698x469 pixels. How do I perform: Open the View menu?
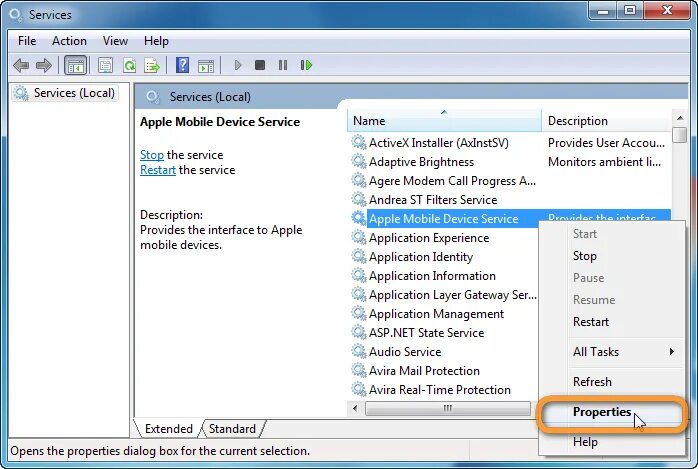(x=115, y=41)
